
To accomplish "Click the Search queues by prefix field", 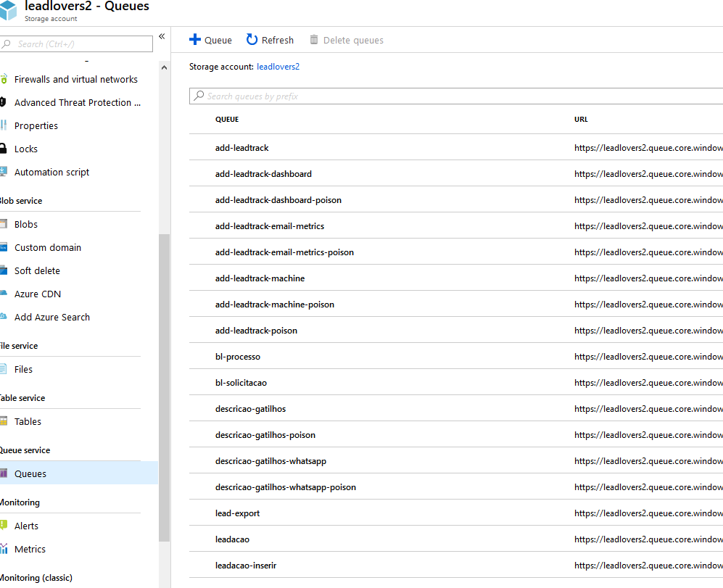I will (x=456, y=96).
